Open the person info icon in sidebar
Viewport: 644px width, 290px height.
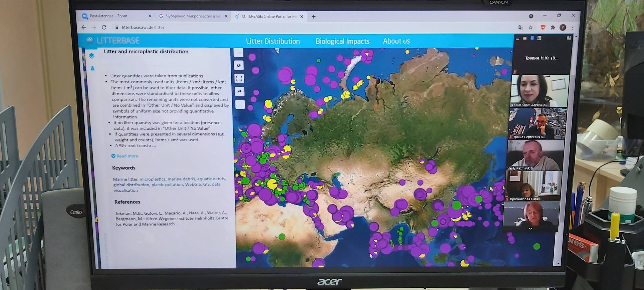point(93,68)
